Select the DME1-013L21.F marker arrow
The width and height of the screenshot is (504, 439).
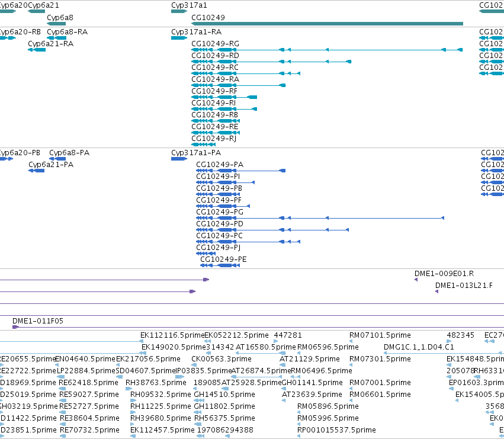click(436, 291)
